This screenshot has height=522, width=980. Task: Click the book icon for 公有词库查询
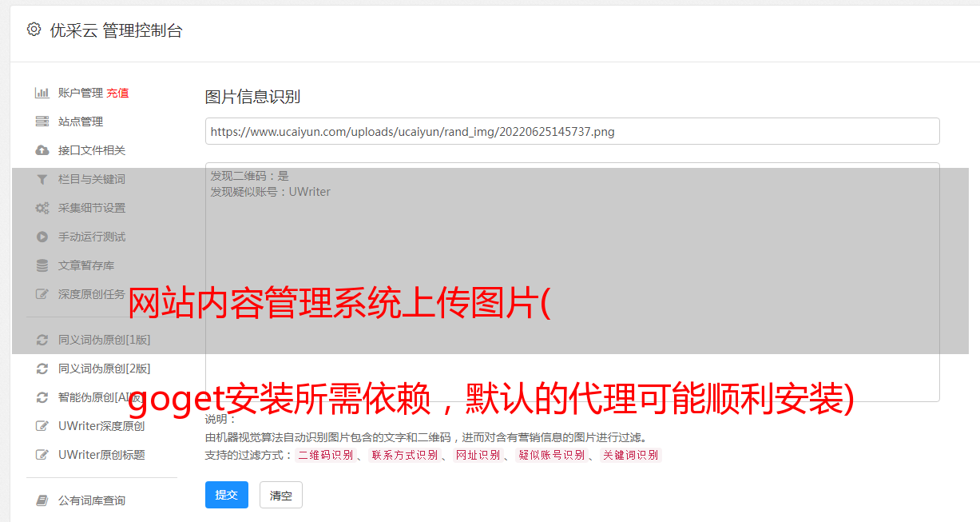point(42,500)
